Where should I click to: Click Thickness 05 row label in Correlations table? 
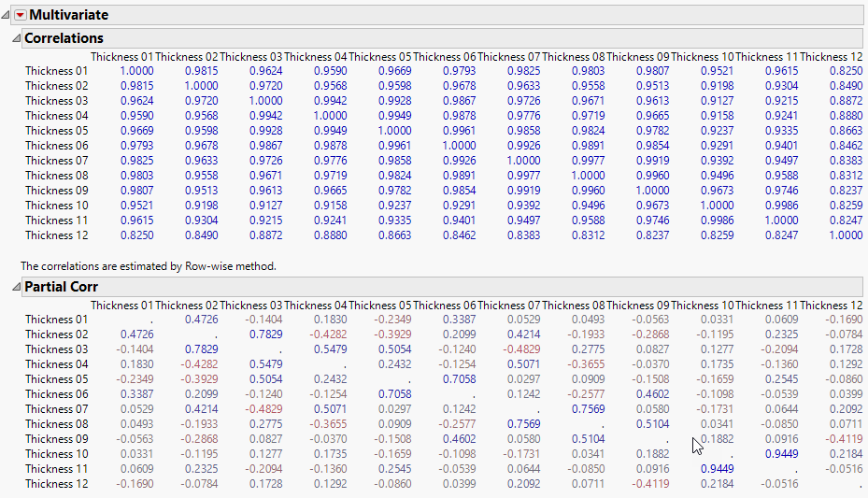pyautogui.click(x=56, y=131)
